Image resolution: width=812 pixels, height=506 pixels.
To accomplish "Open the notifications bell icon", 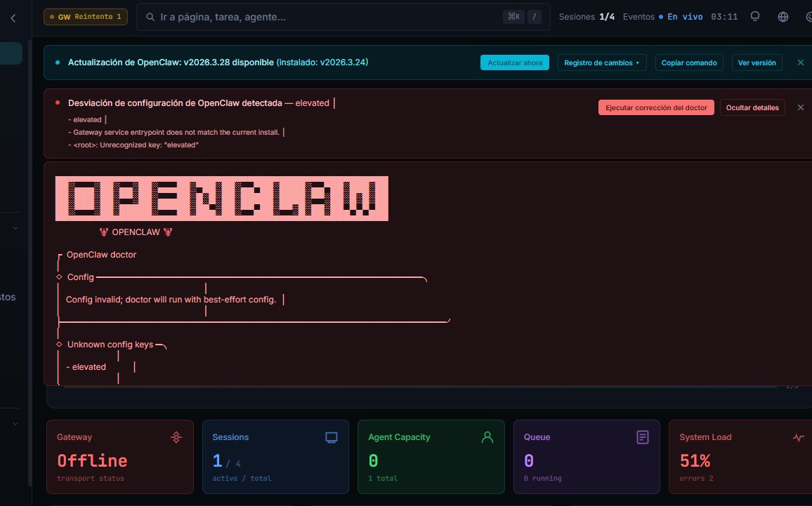I will (x=755, y=17).
